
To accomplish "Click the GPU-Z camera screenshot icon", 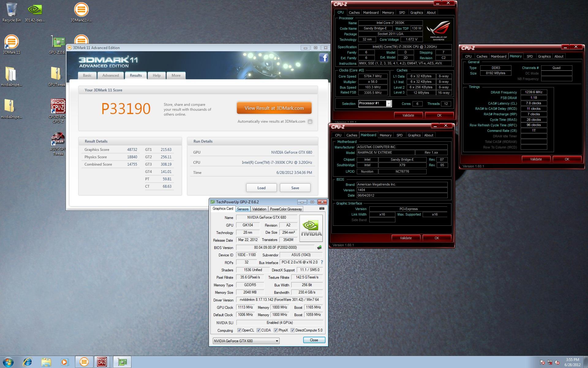I will pyautogui.click(x=322, y=209).
